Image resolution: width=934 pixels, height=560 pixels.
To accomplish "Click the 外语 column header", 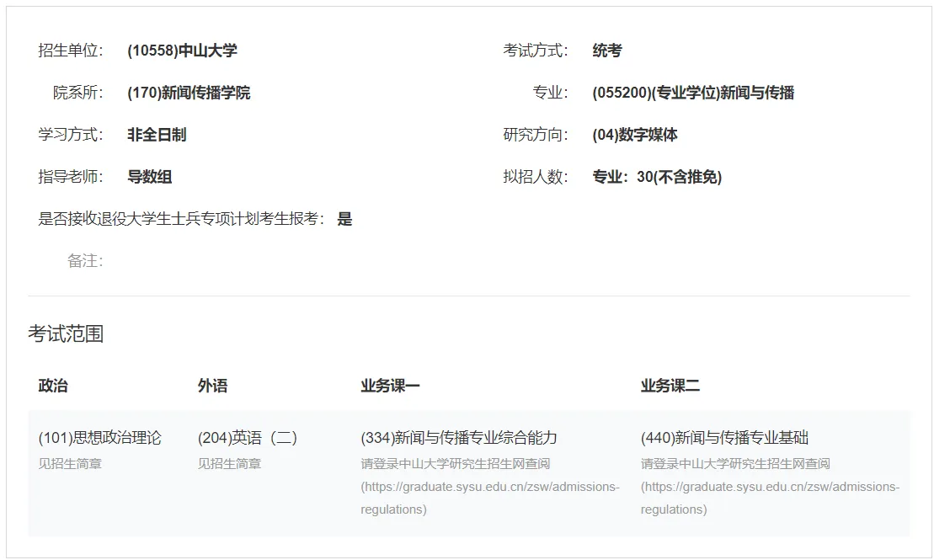I will click(212, 386).
